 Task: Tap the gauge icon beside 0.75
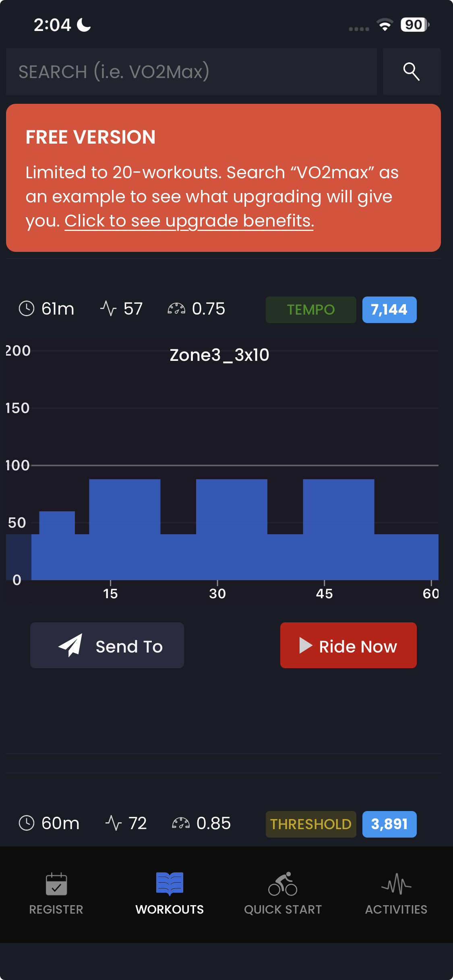[176, 309]
